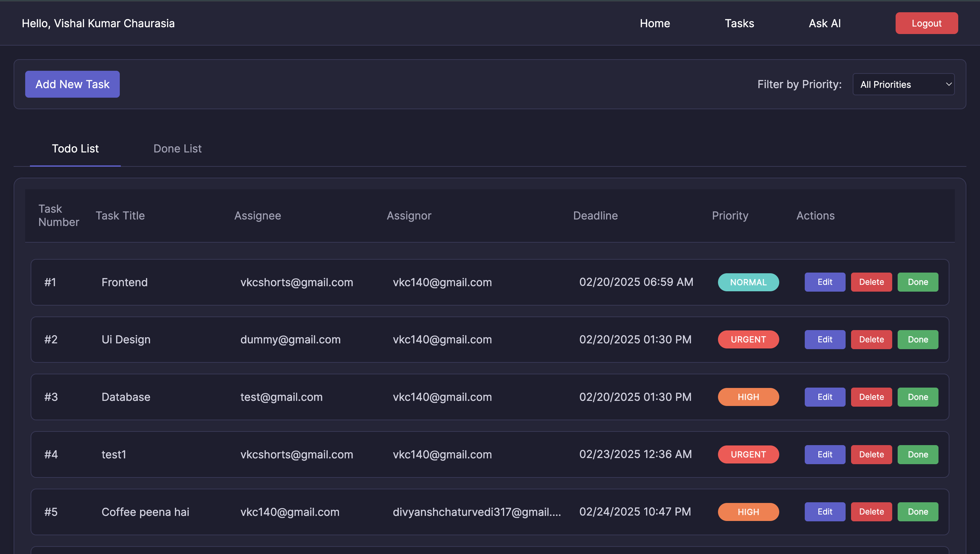Edit the Frontend task

[824, 282]
